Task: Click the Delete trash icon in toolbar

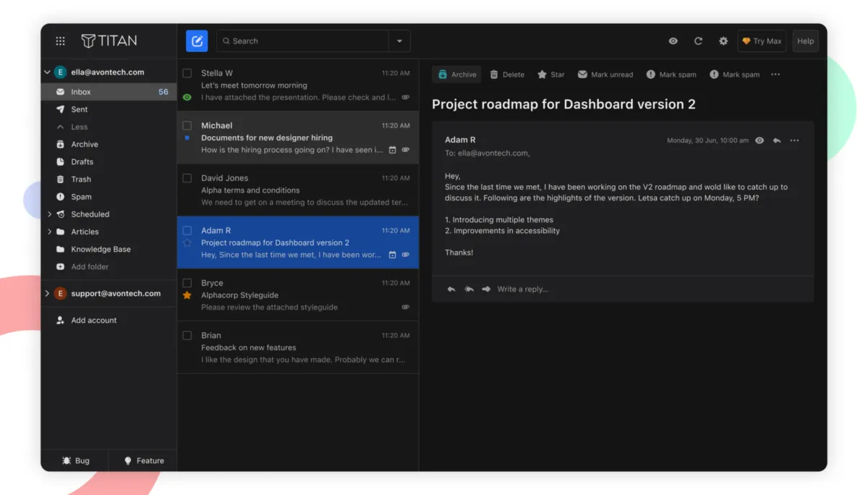Action: [494, 75]
